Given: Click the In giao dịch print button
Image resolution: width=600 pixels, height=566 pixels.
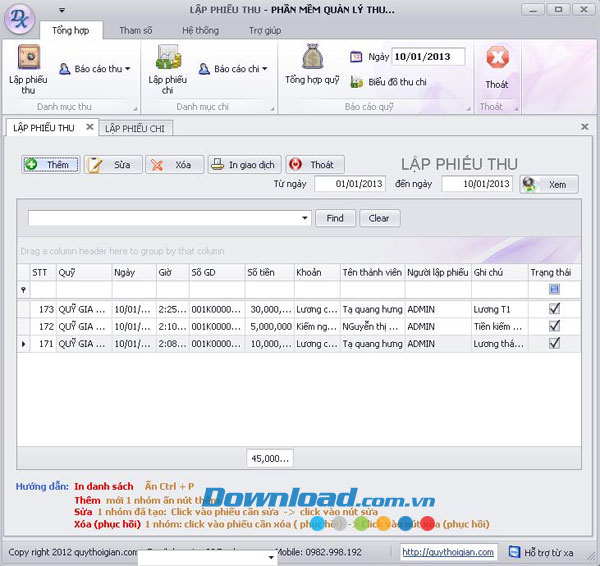Looking at the screenshot, I should [244, 165].
